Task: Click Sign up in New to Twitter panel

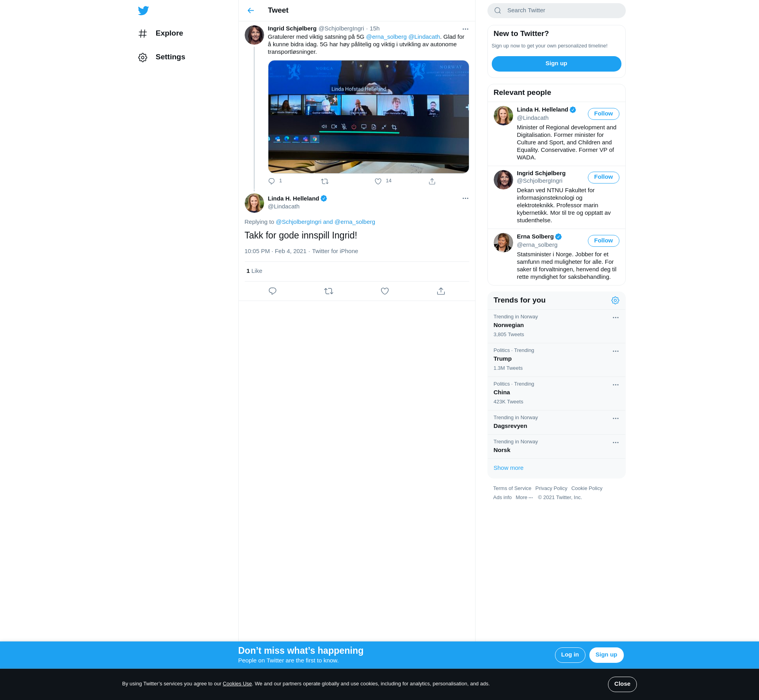Action: [x=556, y=64]
